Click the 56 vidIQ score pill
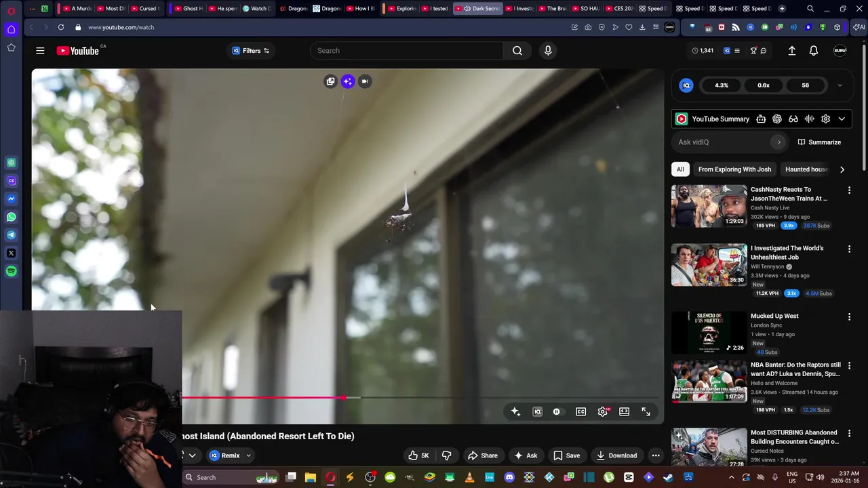Image resolution: width=868 pixels, height=488 pixels. (x=805, y=85)
